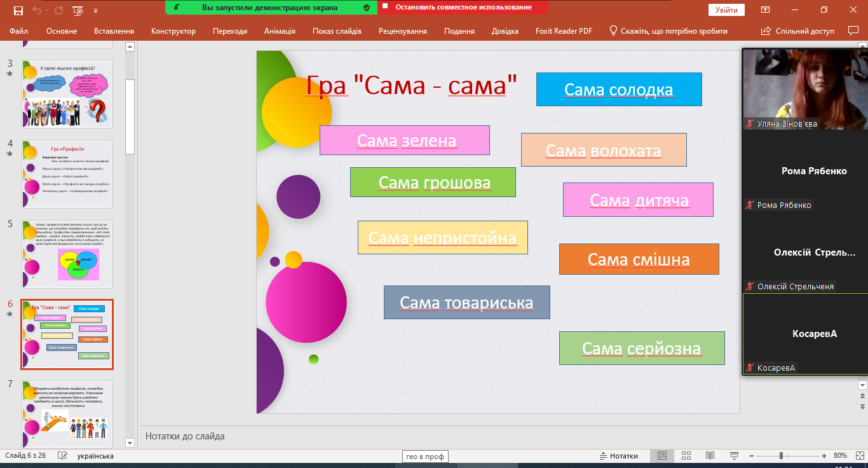This screenshot has width=868, height=468.
Task: Switch to Slide Sorter view icon
Action: click(686, 455)
